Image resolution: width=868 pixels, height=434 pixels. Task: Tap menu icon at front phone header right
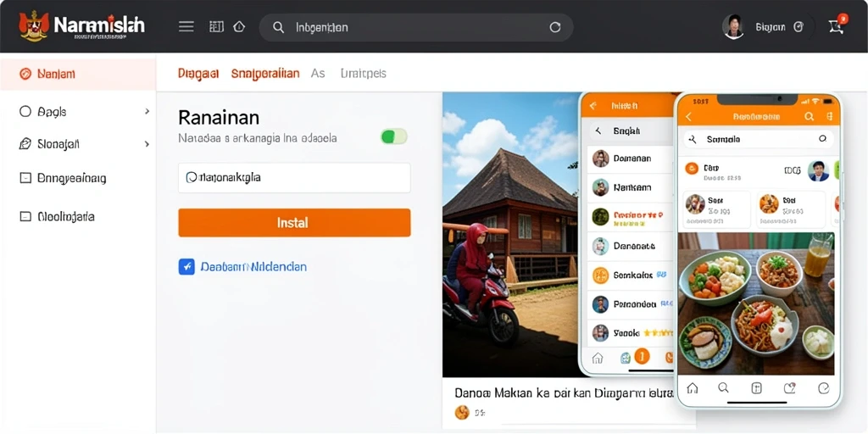point(829,116)
